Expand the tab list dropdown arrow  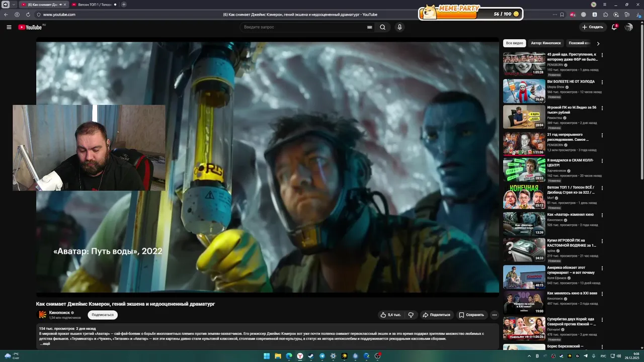point(14,5)
